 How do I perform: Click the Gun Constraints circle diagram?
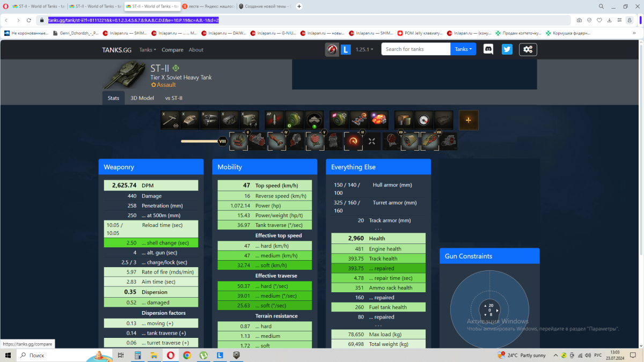pos(489,310)
